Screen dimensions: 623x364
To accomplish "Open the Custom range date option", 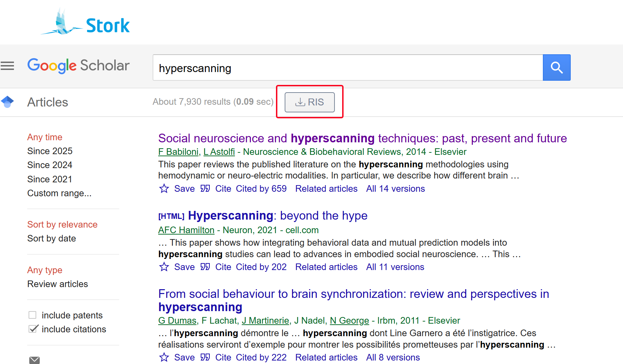I will [59, 193].
